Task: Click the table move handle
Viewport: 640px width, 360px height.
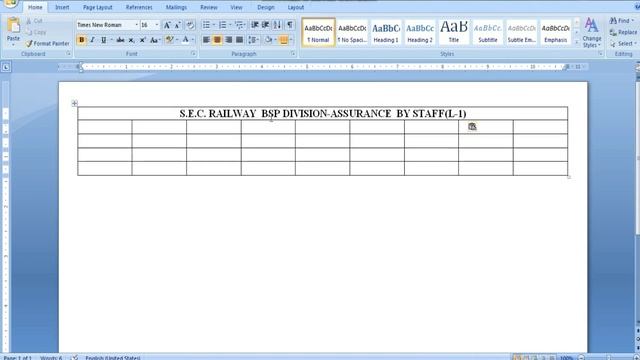Action: 74,103
